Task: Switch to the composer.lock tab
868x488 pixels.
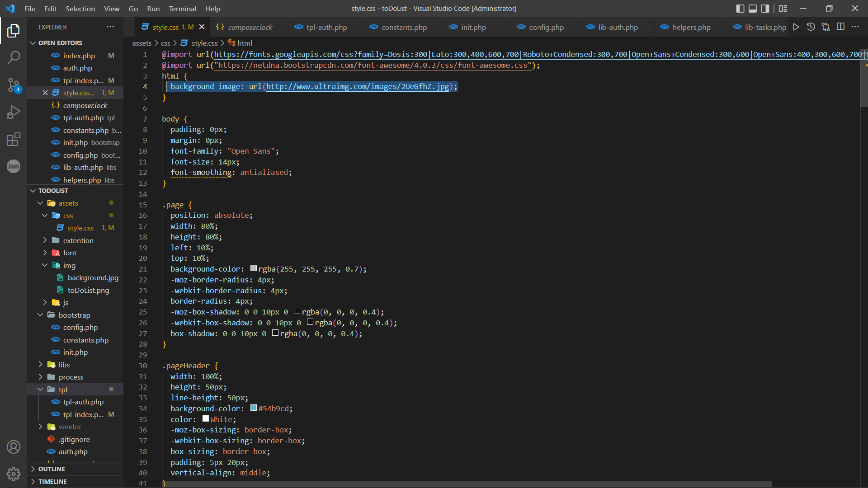Action: [x=250, y=27]
